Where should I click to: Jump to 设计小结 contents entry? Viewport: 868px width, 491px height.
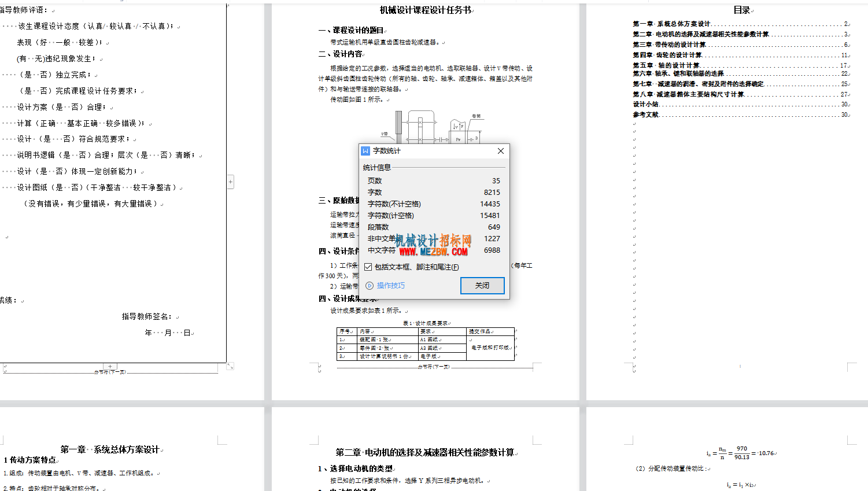[x=741, y=104]
